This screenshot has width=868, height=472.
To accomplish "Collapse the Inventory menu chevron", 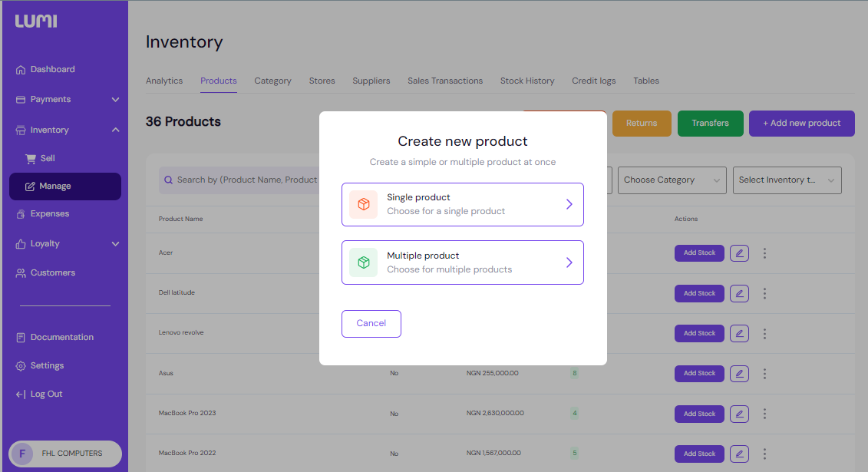I will 115,130.
